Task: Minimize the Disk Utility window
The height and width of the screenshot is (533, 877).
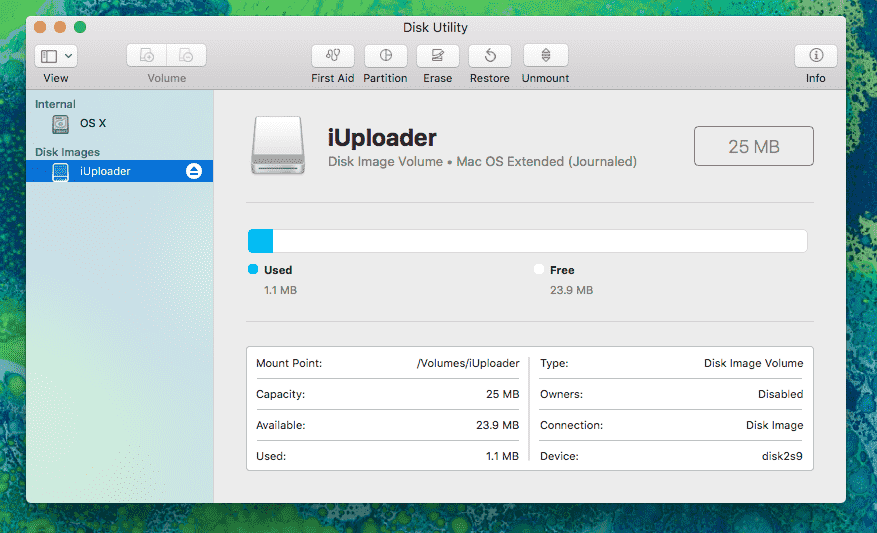Action: point(60,27)
